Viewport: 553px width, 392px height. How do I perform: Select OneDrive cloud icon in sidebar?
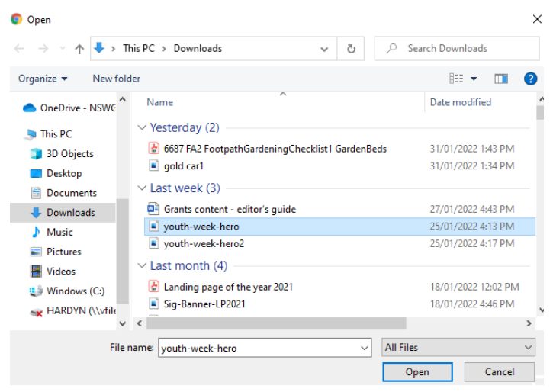tap(30, 108)
